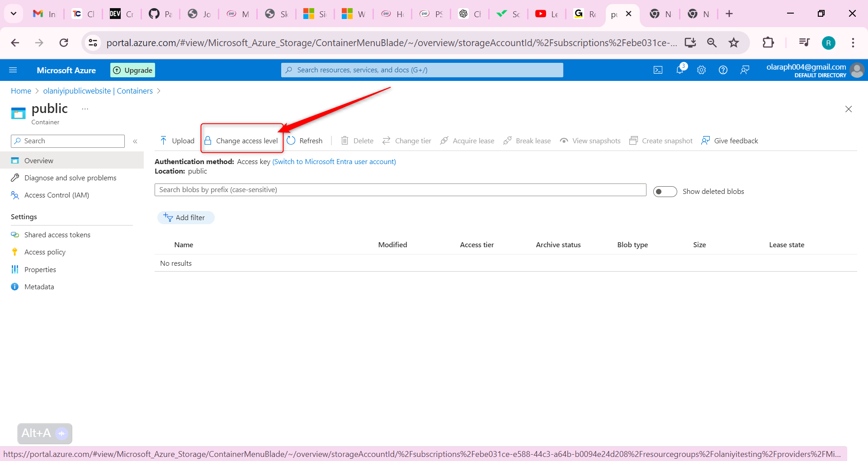Close the public container blade
The height and width of the screenshot is (461, 868).
coord(849,109)
